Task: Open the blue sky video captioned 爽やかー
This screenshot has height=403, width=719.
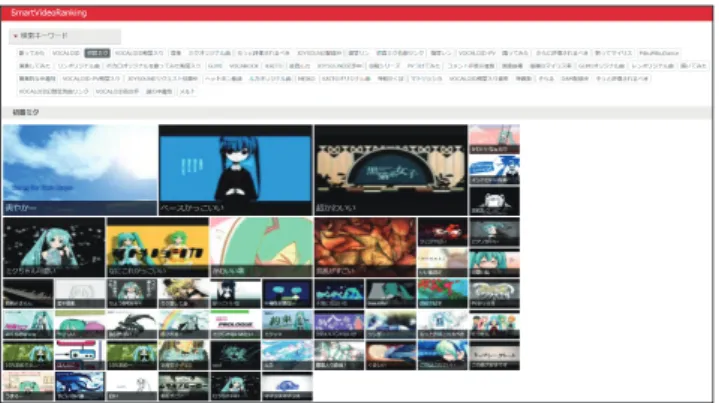Action: (80, 170)
